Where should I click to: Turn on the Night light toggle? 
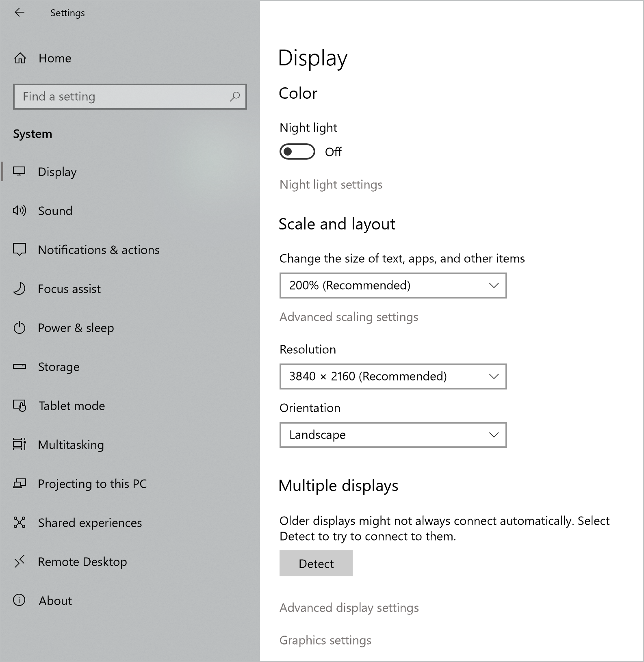[x=297, y=151]
